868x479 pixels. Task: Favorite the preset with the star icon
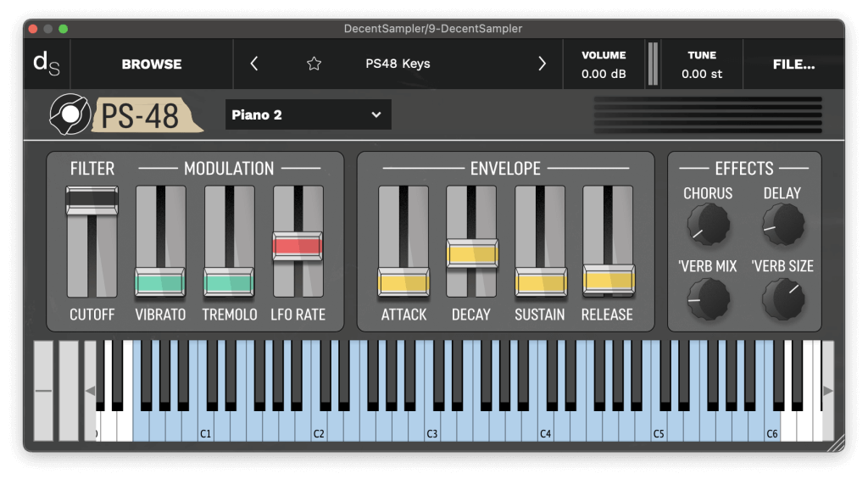click(314, 64)
